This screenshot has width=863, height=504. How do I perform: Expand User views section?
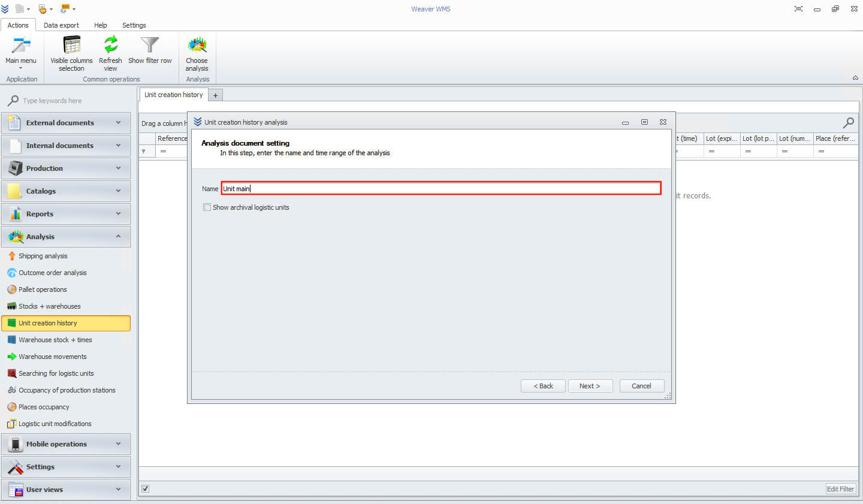tap(66, 490)
